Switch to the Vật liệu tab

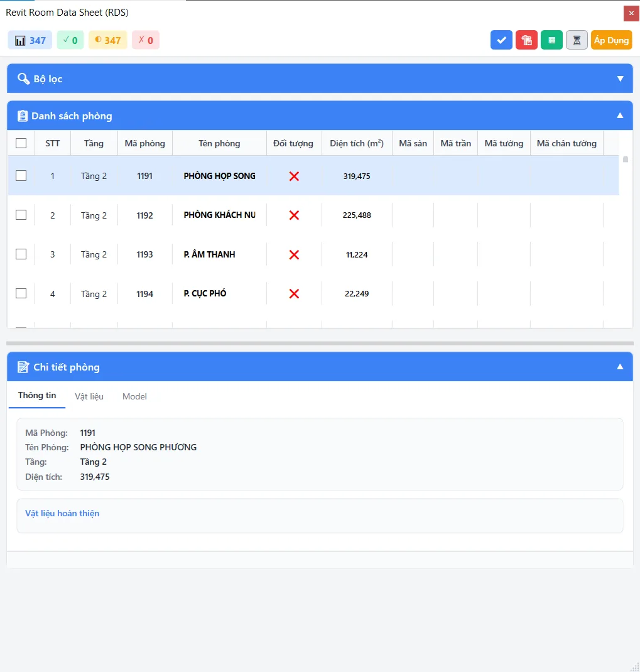89,396
